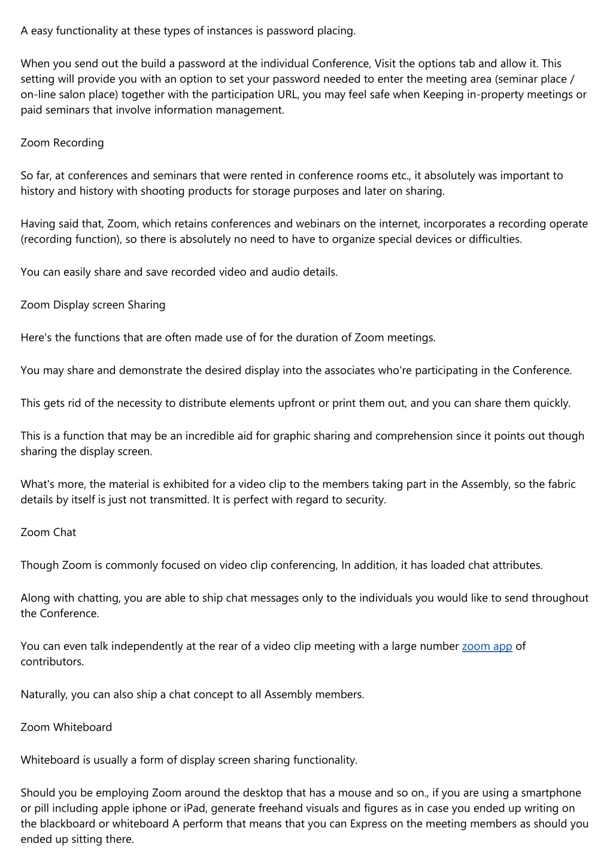
Task: Click the paragraph beginning 'Having said that, Zoom'
Action: coord(304,231)
